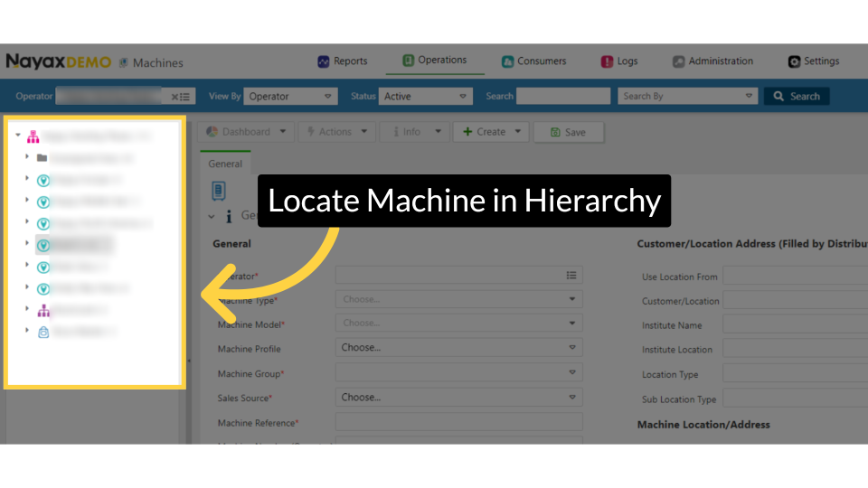Click the Search text input field
This screenshot has height=488, width=868.
563,96
